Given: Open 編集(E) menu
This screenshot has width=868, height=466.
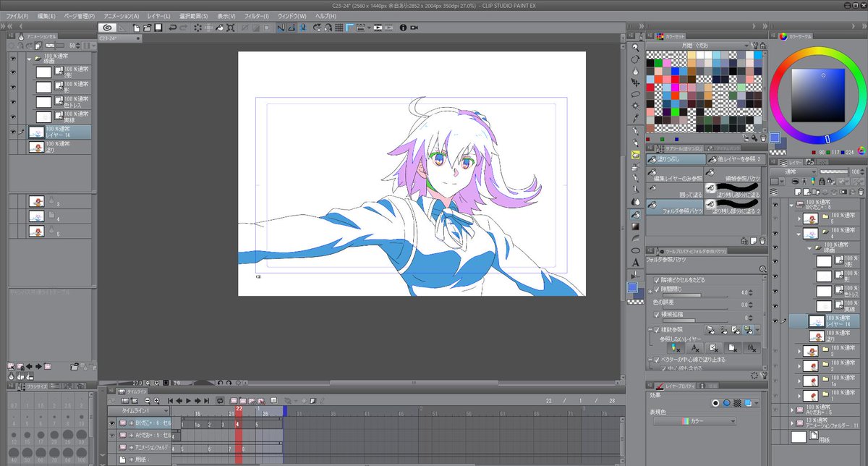Looking at the screenshot, I should click(x=46, y=15).
